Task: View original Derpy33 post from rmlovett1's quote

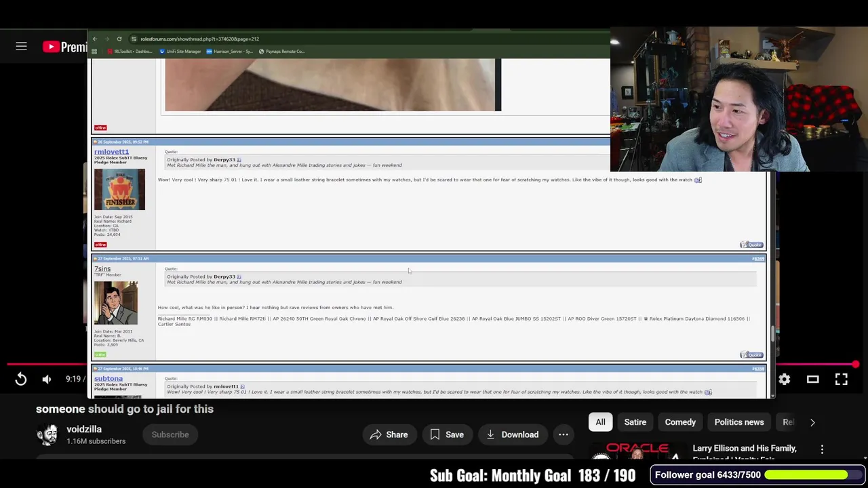Action: [239, 160]
